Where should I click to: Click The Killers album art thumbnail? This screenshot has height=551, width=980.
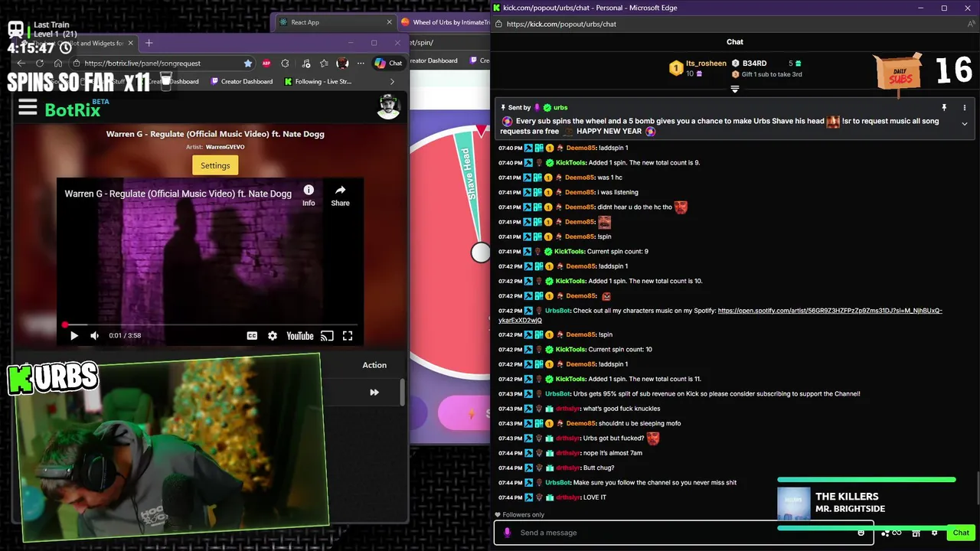793,504
